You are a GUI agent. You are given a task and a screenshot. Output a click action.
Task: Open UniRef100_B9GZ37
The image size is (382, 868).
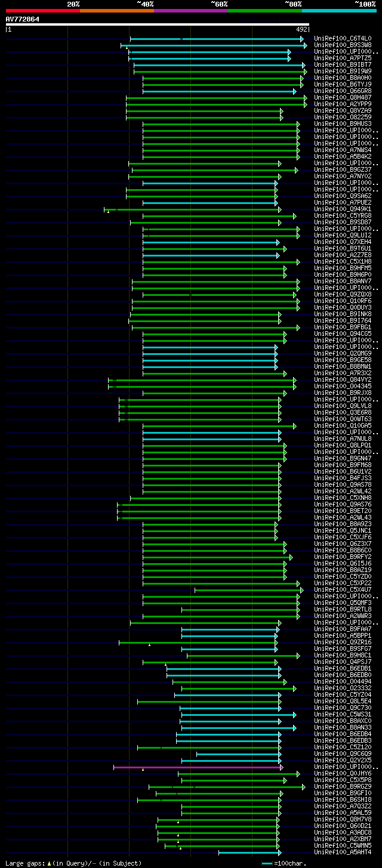coord(343,169)
